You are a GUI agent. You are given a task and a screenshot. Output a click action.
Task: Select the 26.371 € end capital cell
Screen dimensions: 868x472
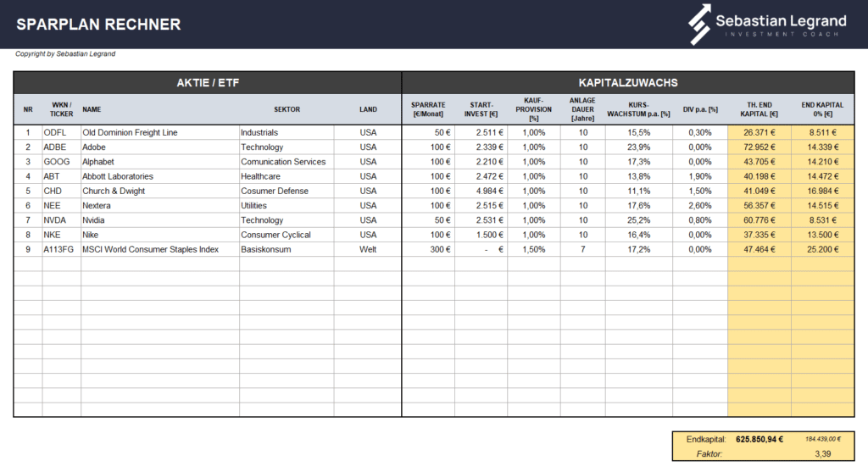tap(759, 132)
